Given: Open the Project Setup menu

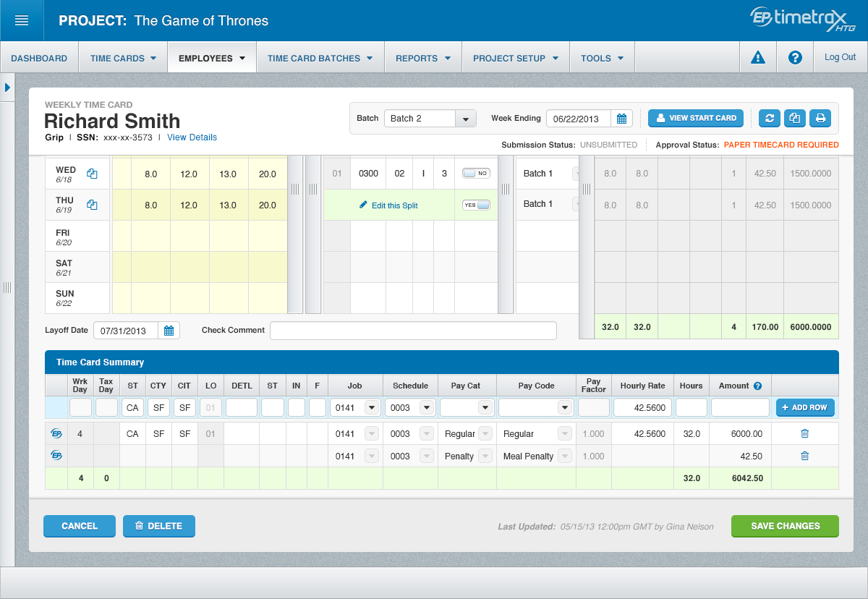Looking at the screenshot, I should tap(515, 58).
